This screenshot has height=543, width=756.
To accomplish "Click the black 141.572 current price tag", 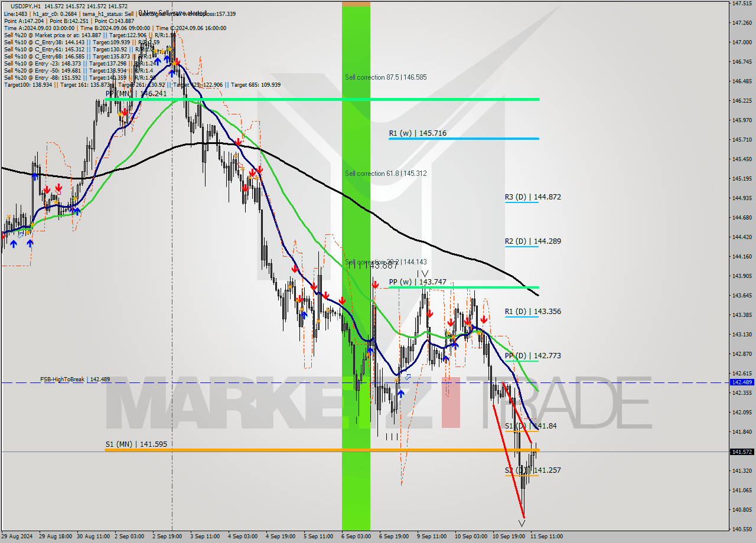I will [x=742, y=452].
